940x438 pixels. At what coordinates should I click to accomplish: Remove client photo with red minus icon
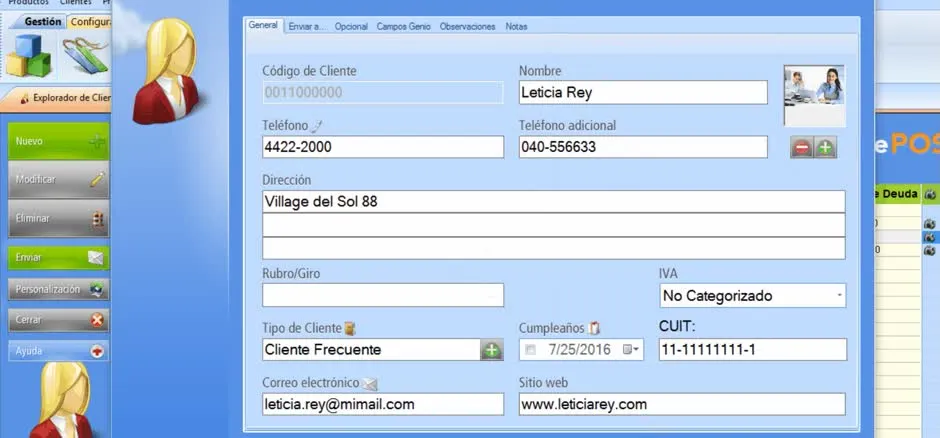coord(802,147)
